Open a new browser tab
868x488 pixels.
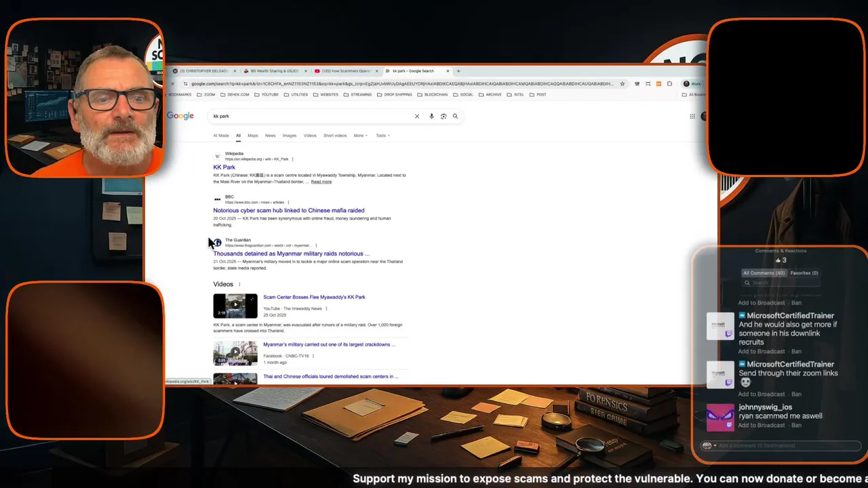click(458, 70)
